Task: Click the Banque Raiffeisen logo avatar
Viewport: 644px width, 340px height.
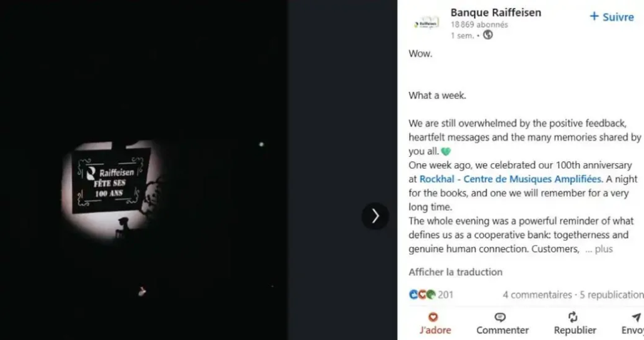Action: click(426, 23)
